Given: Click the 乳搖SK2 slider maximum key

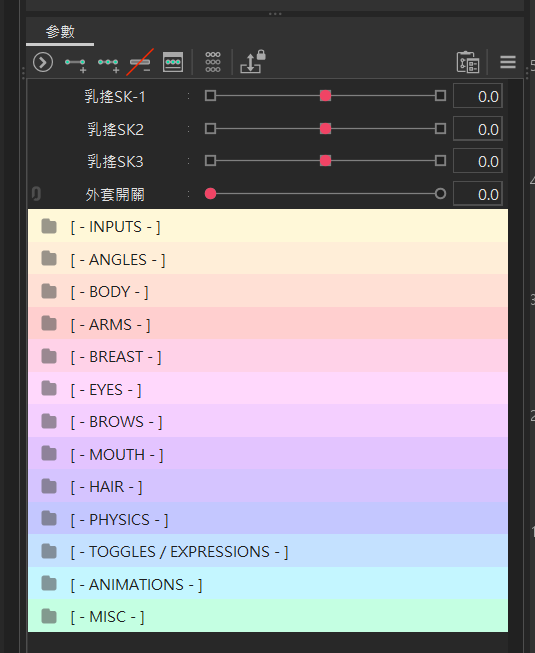Looking at the screenshot, I should click(x=440, y=128).
